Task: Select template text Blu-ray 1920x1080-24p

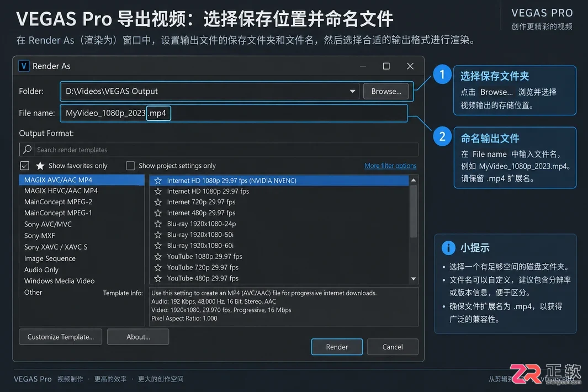Action: pyautogui.click(x=202, y=224)
